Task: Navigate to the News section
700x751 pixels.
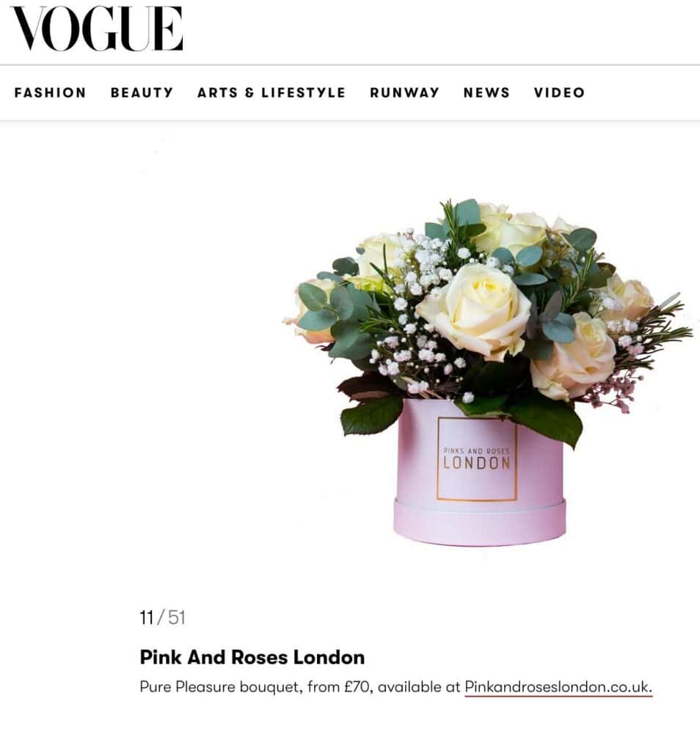Action: [x=486, y=92]
